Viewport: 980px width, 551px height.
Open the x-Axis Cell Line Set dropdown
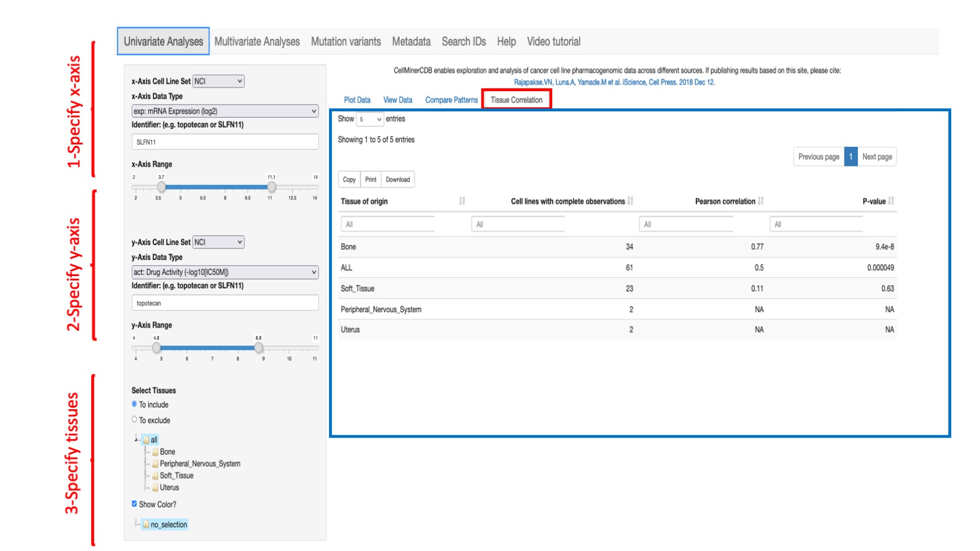point(218,81)
